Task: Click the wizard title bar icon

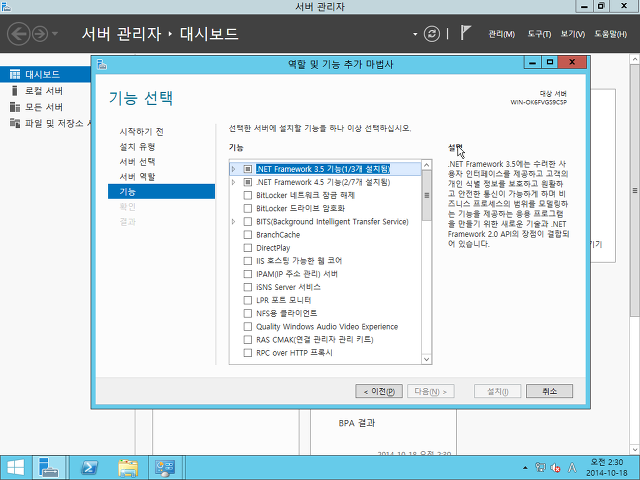Action: tap(102, 64)
